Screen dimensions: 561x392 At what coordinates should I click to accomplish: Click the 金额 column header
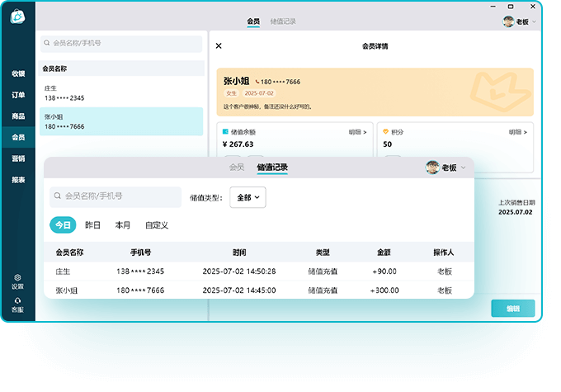tap(384, 253)
